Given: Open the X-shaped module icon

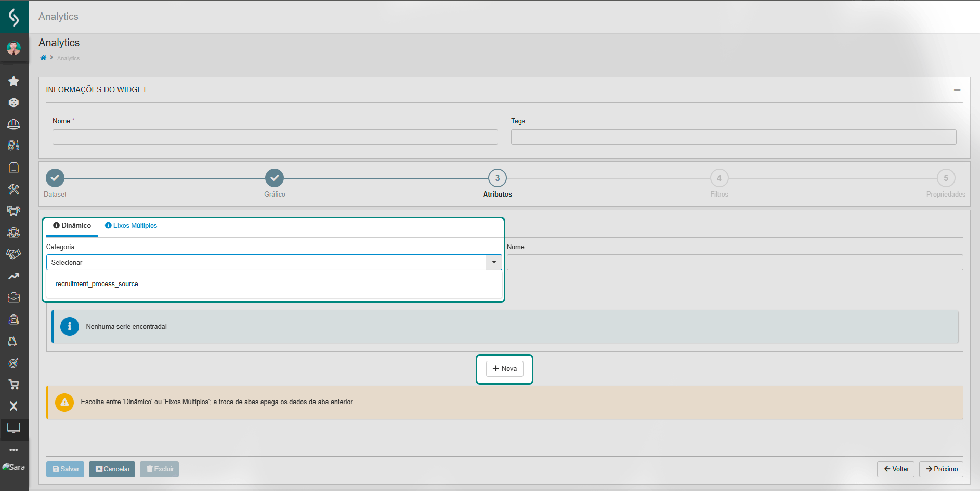Looking at the screenshot, I should 14,406.
